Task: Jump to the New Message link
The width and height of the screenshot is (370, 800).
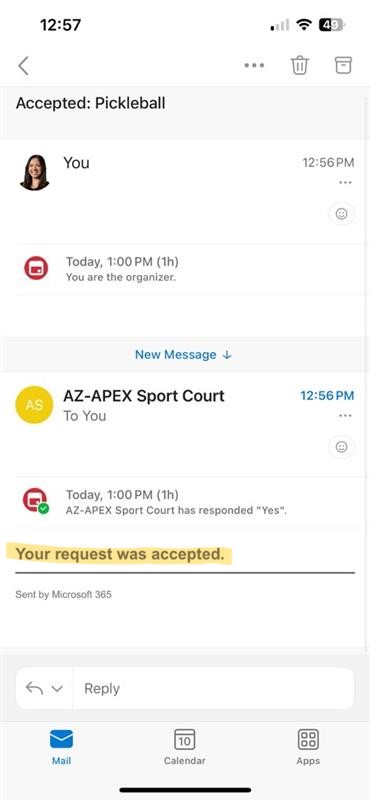Action: [183, 355]
